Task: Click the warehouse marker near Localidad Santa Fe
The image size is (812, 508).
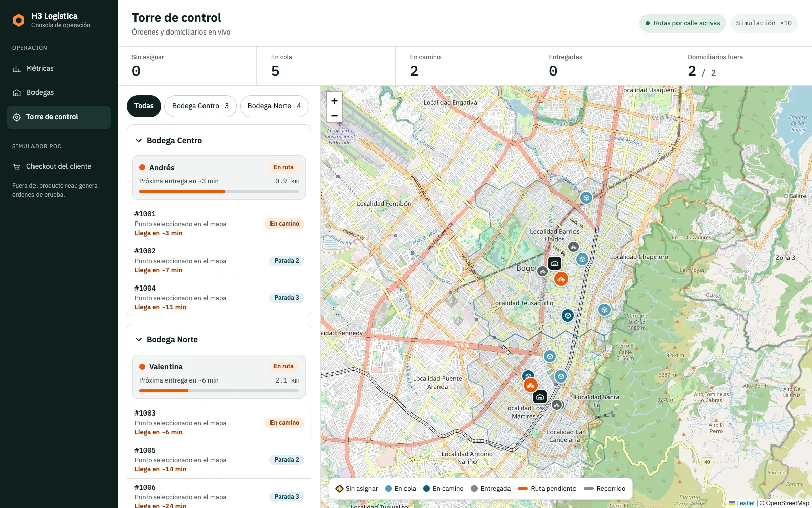Action: click(540, 397)
